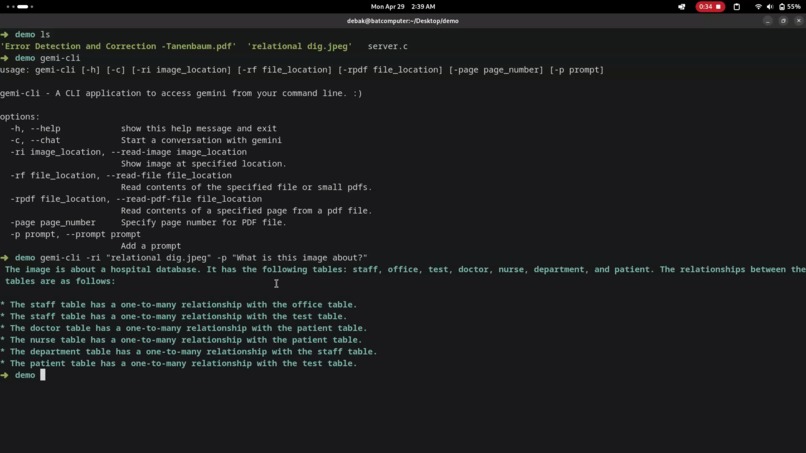The image size is (806, 453).
Task: Click the '-rf file_location' option row
Action: click(121, 176)
